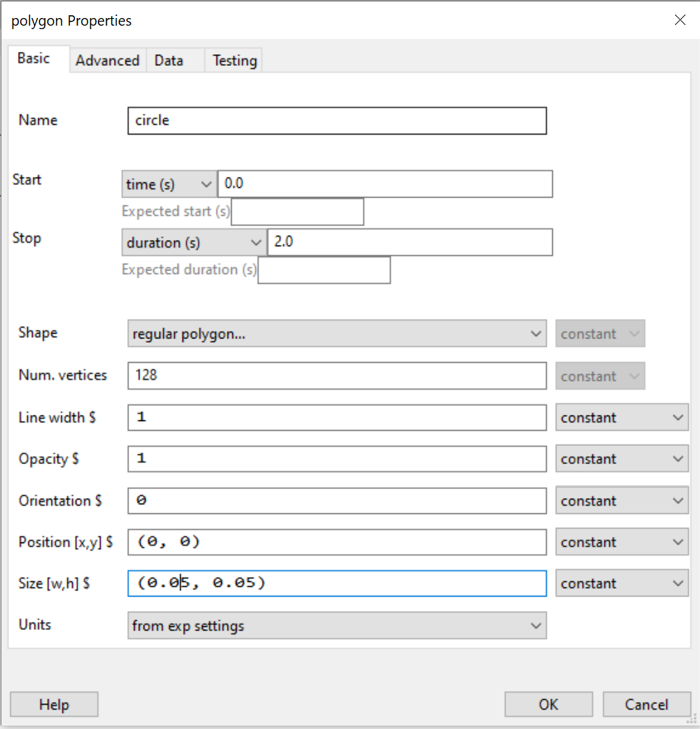Confirm with the OK button
Viewport: 700px width, 729px height.
click(x=548, y=705)
